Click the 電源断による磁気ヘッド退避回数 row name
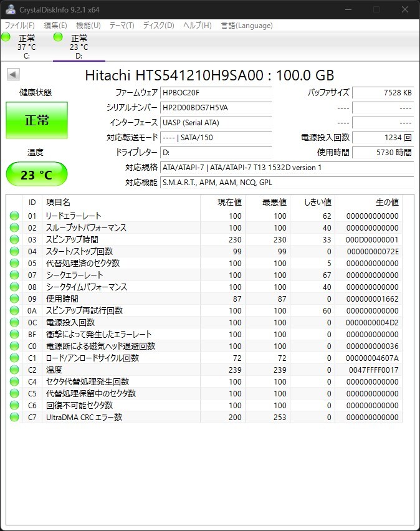 click(x=100, y=346)
